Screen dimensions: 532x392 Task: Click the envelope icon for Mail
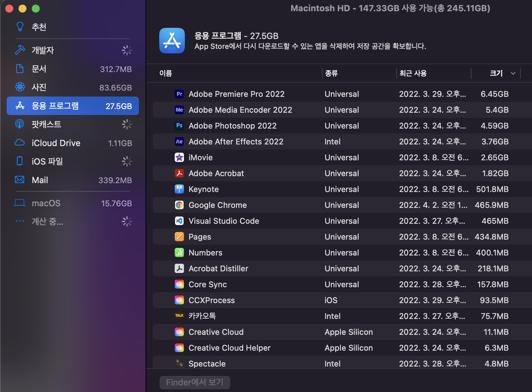[x=20, y=180]
